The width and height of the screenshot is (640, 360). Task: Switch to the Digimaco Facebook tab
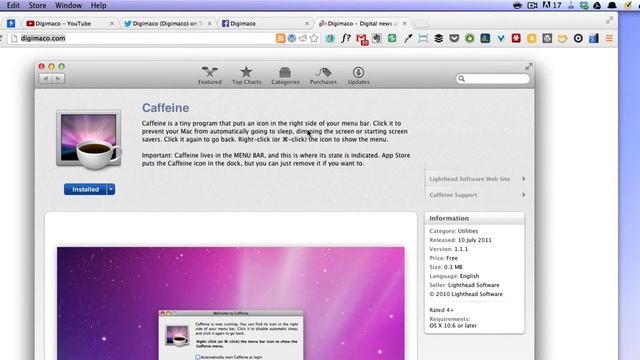[264, 24]
